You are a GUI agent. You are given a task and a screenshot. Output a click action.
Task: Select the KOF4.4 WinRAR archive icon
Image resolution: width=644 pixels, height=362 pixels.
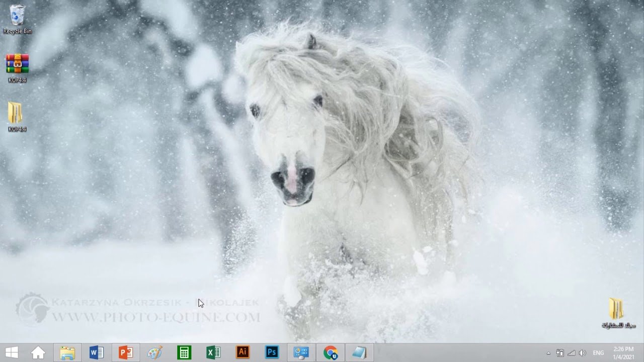click(x=17, y=68)
